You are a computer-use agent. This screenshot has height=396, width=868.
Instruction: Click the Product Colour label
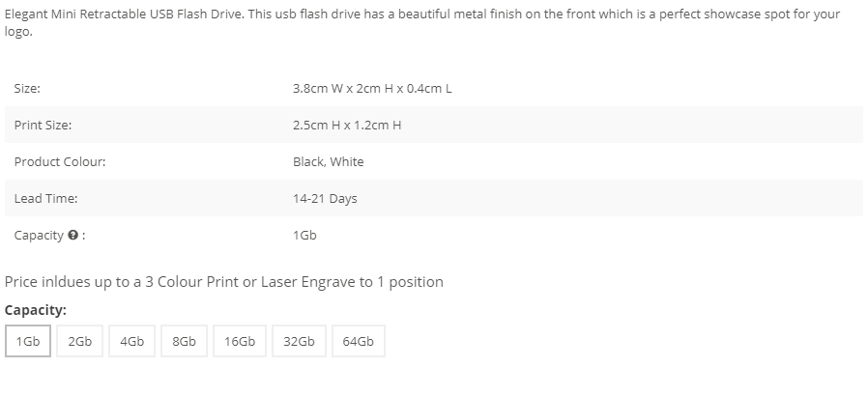point(60,161)
